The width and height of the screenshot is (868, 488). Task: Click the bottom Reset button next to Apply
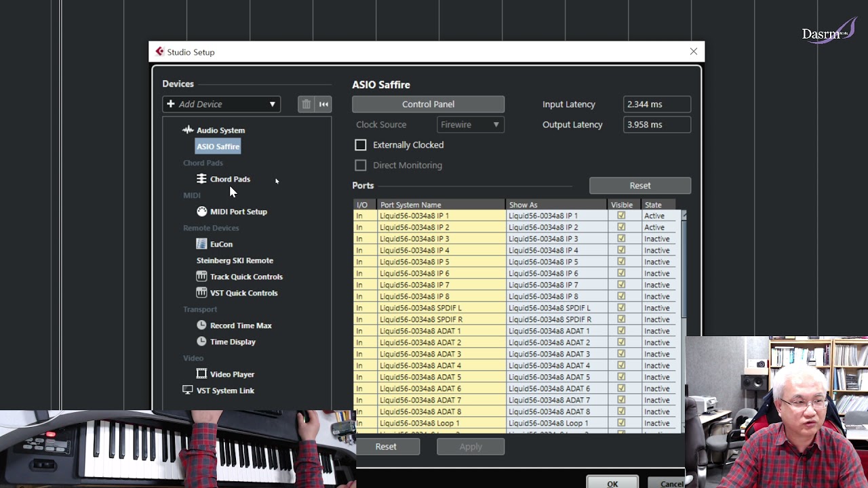[386, 447]
